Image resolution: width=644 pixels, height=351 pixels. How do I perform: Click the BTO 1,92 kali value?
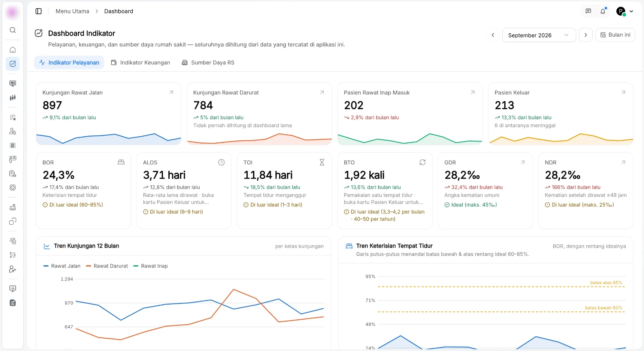click(x=364, y=175)
